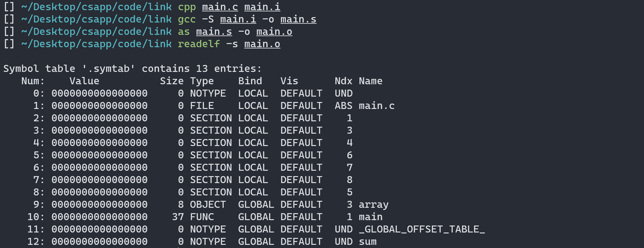The height and width of the screenshot is (248, 644).
Task: Click the 'as' assembler command word
Action: (184, 31)
